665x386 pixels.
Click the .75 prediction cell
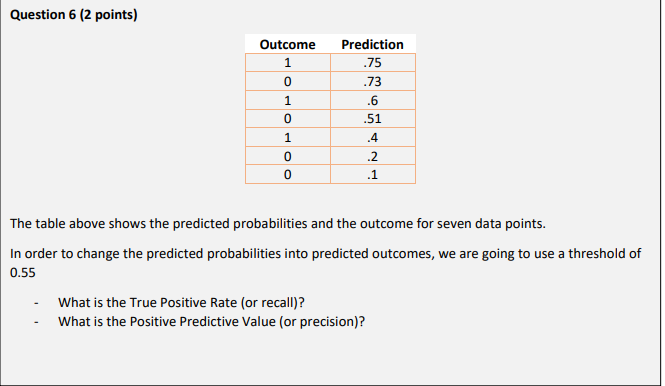tap(373, 63)
